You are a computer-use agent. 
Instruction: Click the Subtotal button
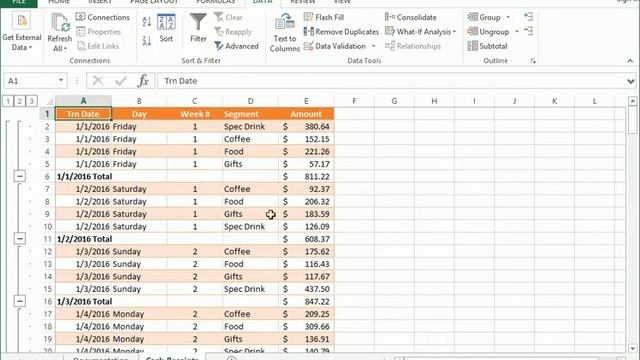(487, 46)
